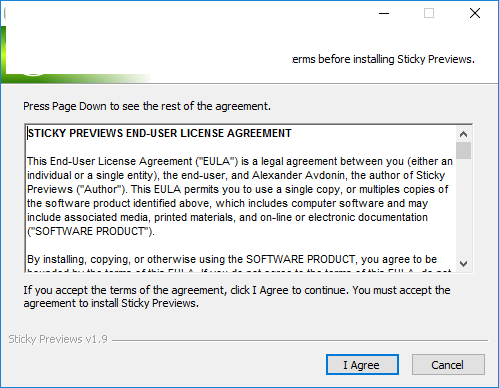Click the I Agree button
The height and width of the screenshot is (388, 499).
pos(362,365)
